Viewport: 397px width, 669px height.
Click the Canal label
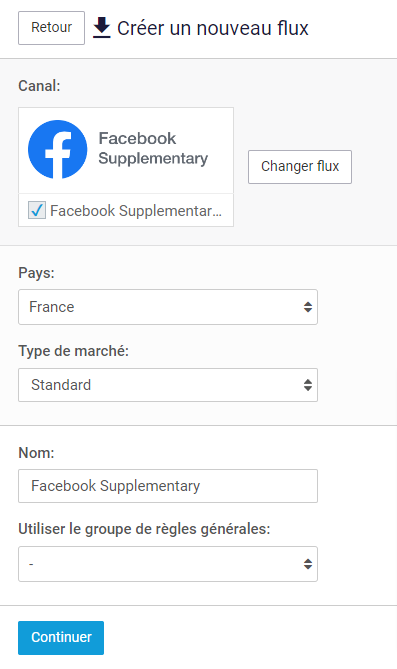coord(39,86)
